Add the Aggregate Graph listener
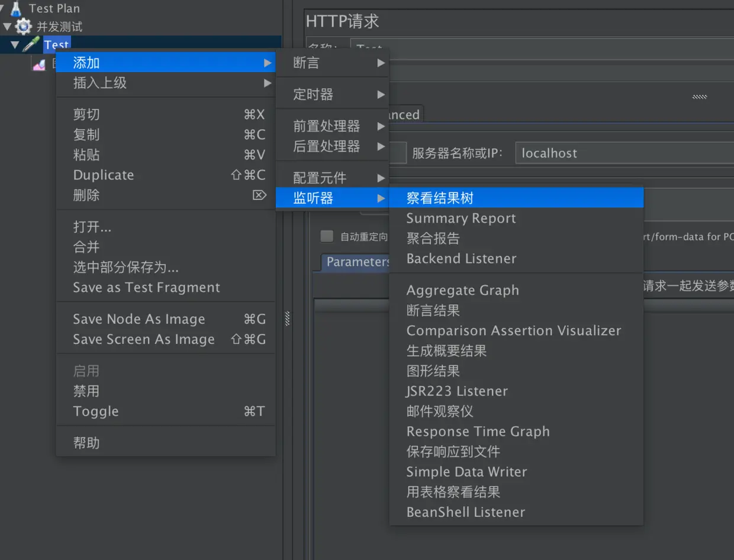 coord(516,290)
